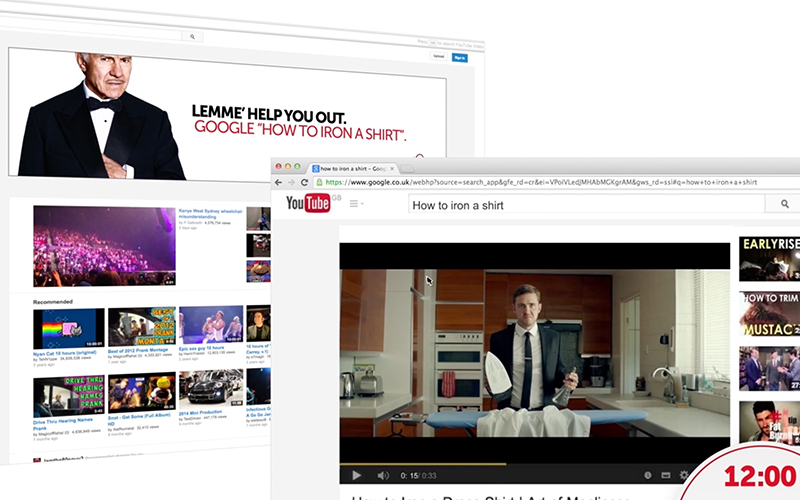The image size is (800, 500).
Task: Click the small search icon in back window
Action: 192,37
